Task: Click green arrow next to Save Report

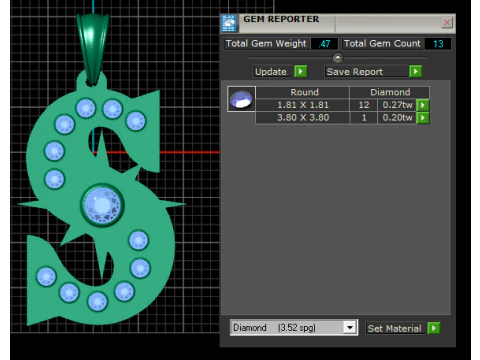Action: click(x=416, y=71)
